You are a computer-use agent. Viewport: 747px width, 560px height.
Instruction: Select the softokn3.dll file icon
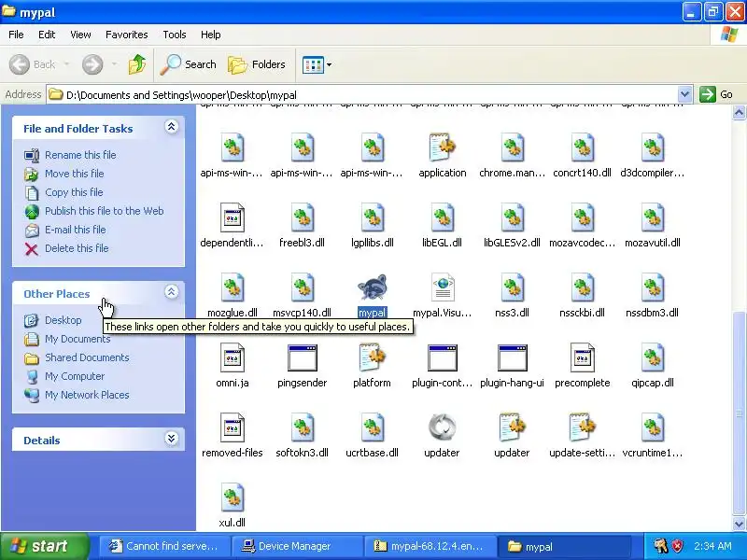[x=302, y=427]
